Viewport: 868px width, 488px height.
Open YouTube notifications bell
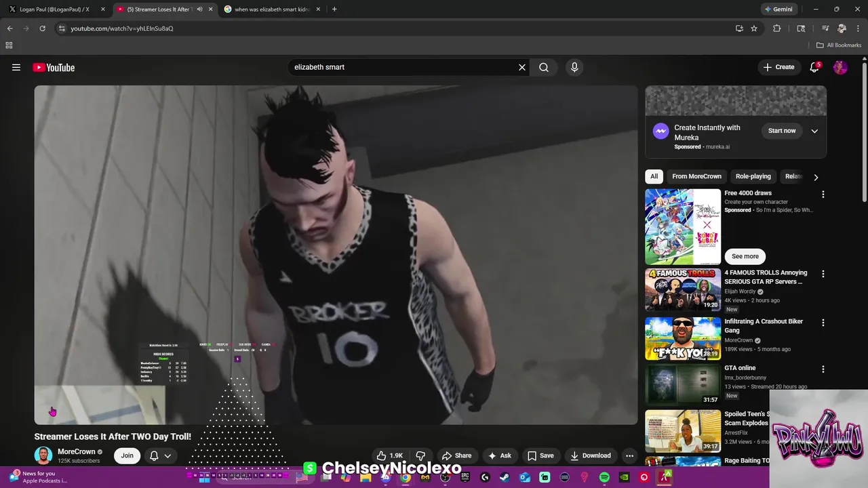(x=814, y=67)
